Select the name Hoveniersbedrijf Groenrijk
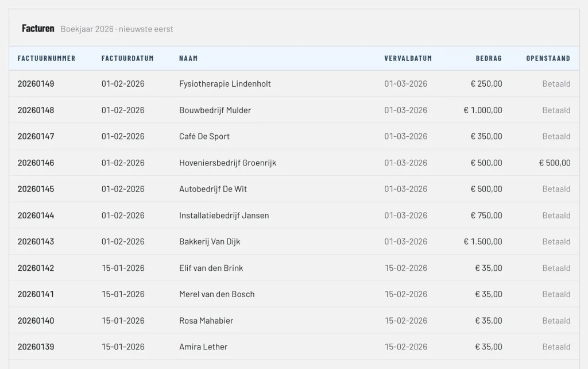The height and width of the screenshot is (369, 588). click(x=227, y=163)
